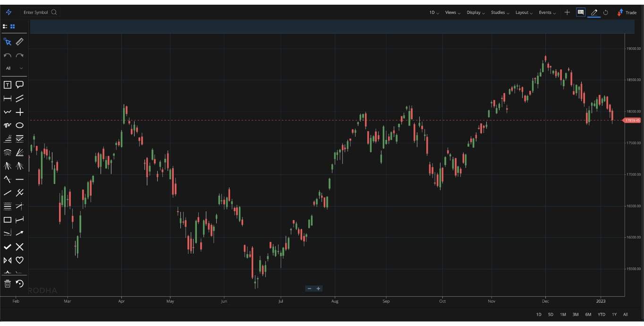
Task: Select the Ellipse drawing tool
Action: tap(19, 125)
